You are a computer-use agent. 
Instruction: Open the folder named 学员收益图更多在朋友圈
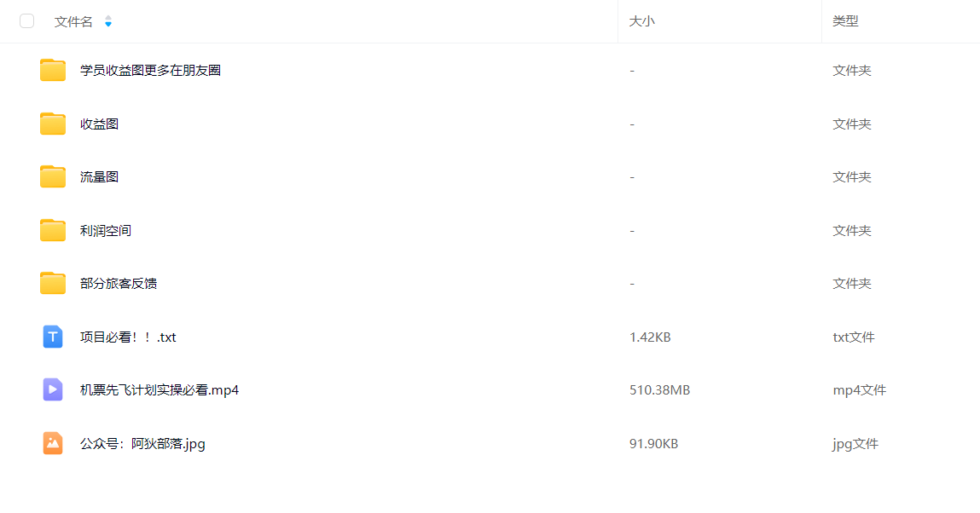click(x=150, y=71)
